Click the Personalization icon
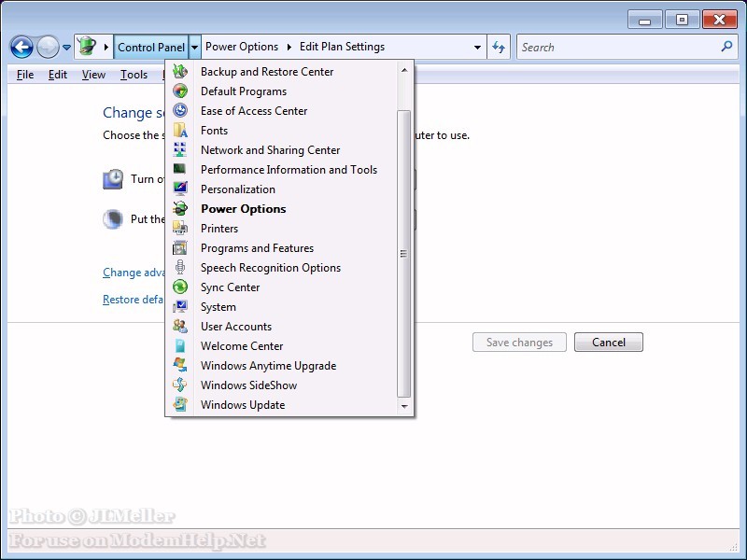747x560 pixels. tap(180, 189)
